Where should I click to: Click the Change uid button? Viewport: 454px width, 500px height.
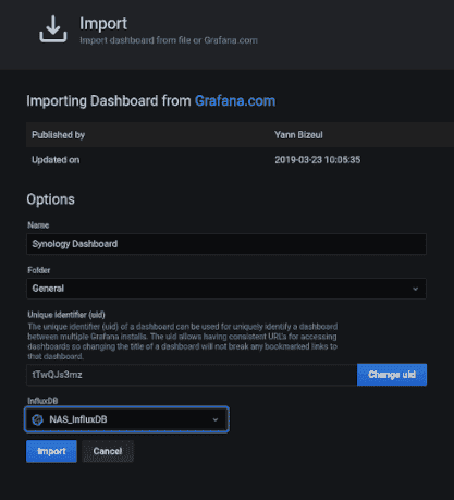pos(392,375)
